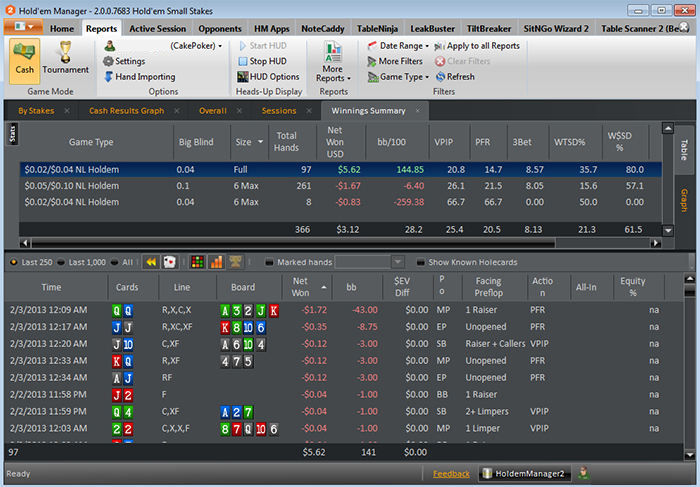Select the All hands option
The height and width of the screenshot is (487, 700).
[122, 262]
